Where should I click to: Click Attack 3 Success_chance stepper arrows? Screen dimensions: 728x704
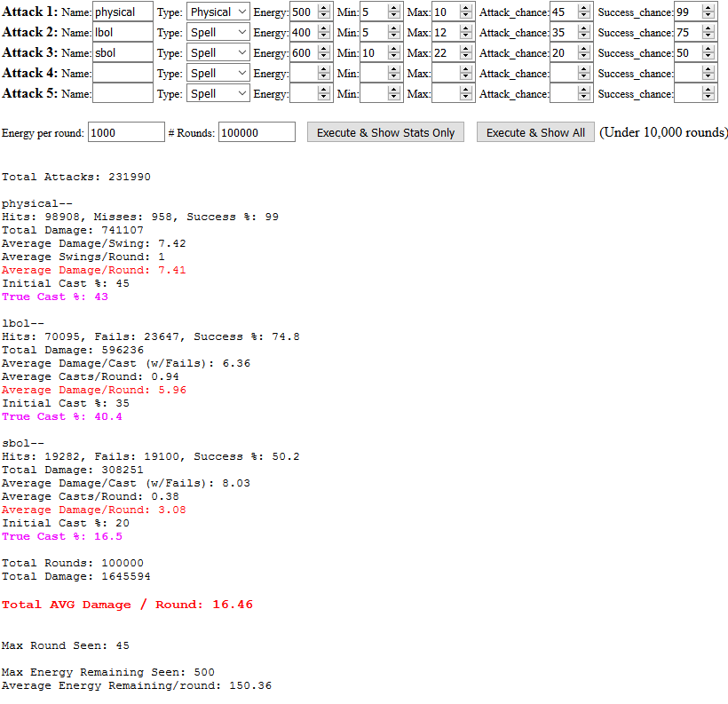click(x=708, y=53)
